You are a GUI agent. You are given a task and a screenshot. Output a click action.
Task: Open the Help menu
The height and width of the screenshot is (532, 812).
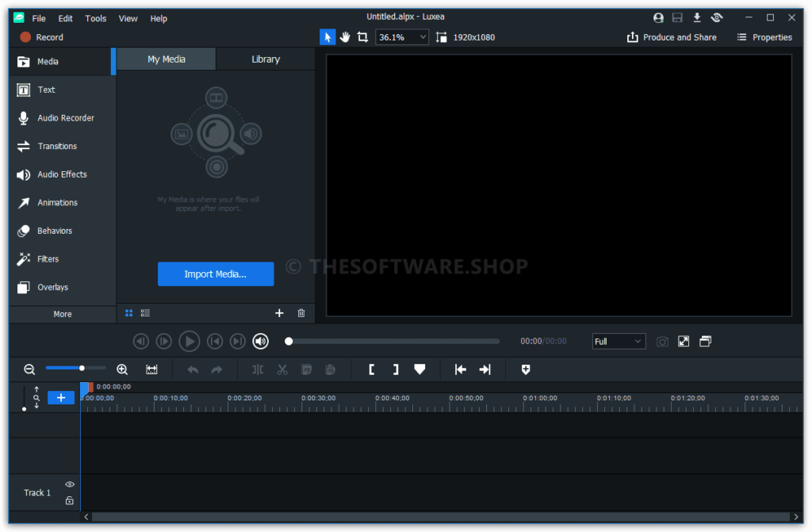pyautogui.click(x=159, y=18)
